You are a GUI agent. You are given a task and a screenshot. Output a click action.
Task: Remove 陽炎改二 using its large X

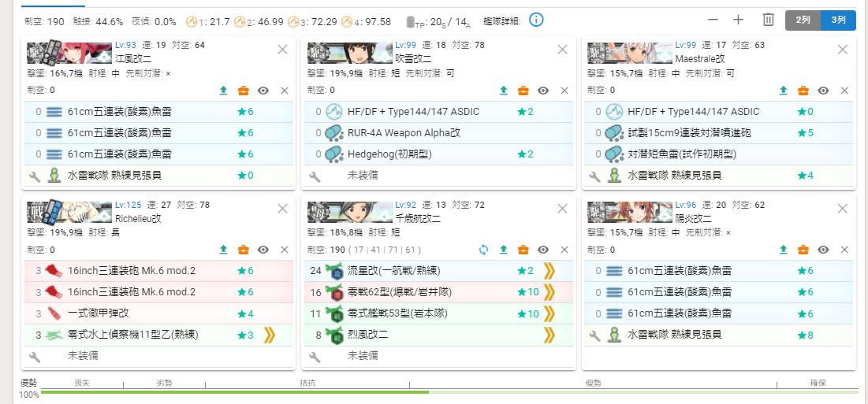(x=843, y=209)
